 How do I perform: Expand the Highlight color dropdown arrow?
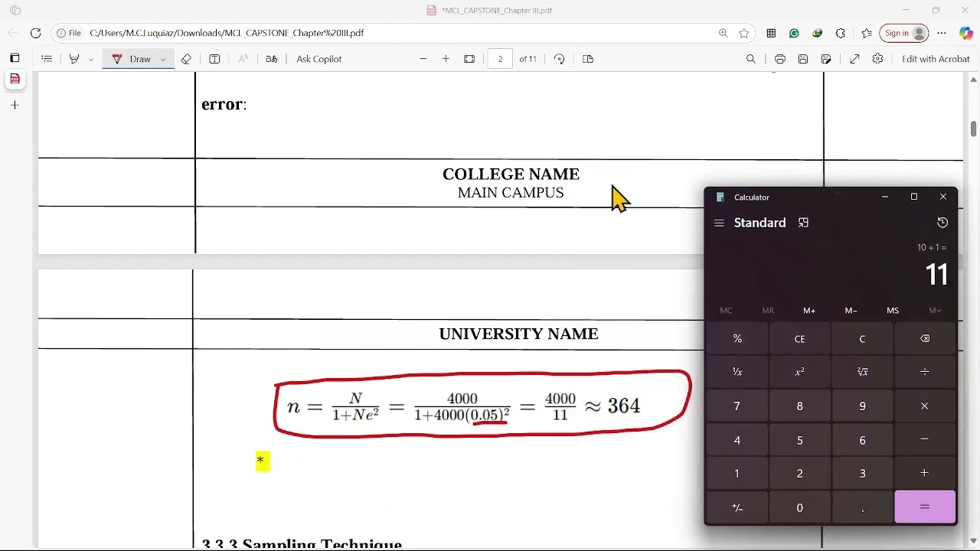pyautogui.click(x=90, y=59)
